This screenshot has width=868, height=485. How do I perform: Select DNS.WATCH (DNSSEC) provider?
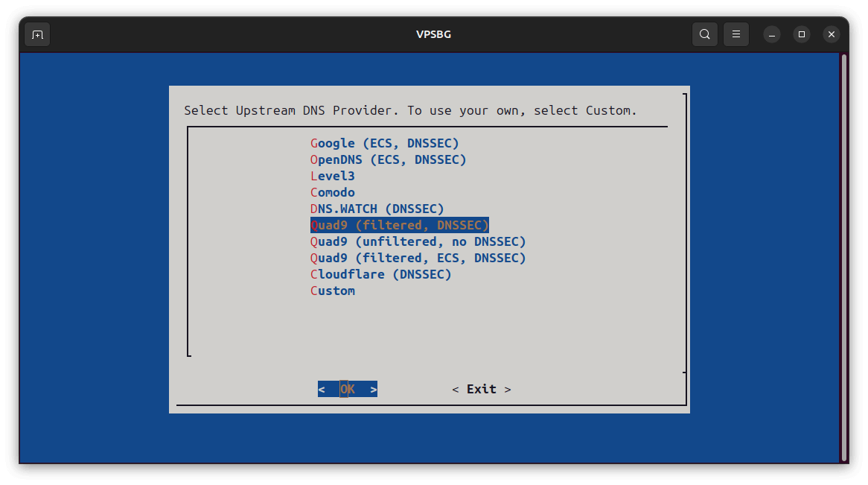[x=377, y=209]
